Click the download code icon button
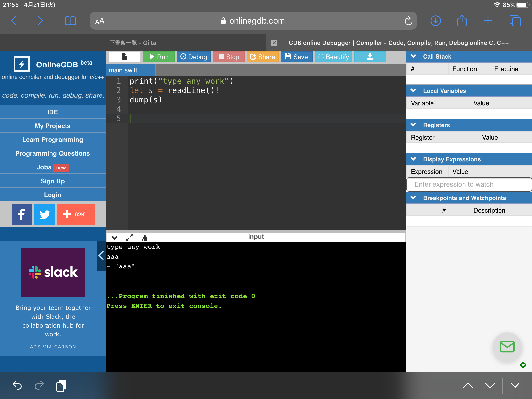This screenshot has width=532, height=399. [x=370, y=57]
